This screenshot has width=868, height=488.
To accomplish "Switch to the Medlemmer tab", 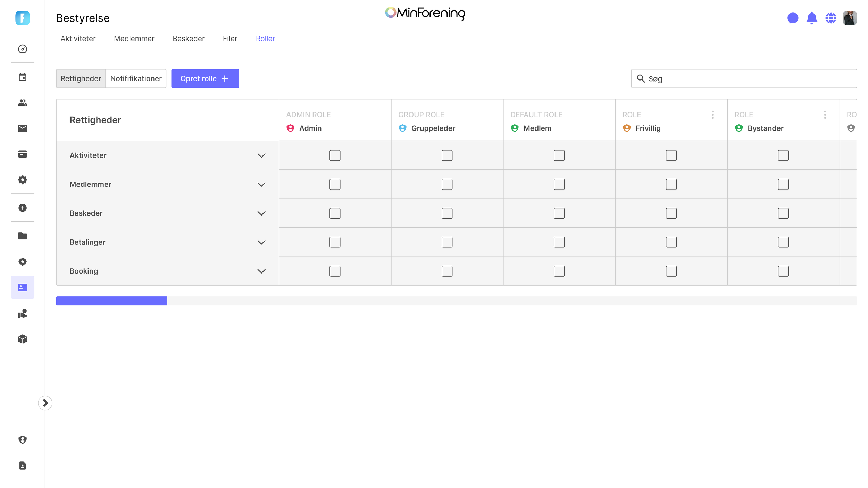I will point(134,39).
